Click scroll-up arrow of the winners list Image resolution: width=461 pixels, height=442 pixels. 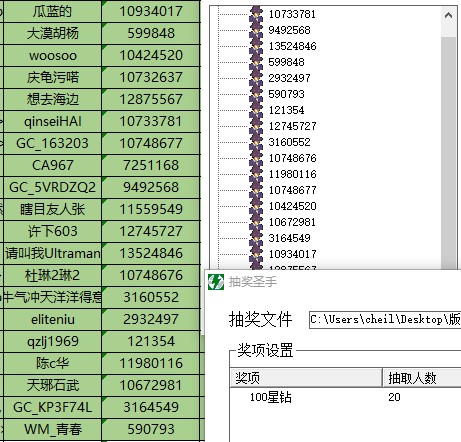click(448, 15)
